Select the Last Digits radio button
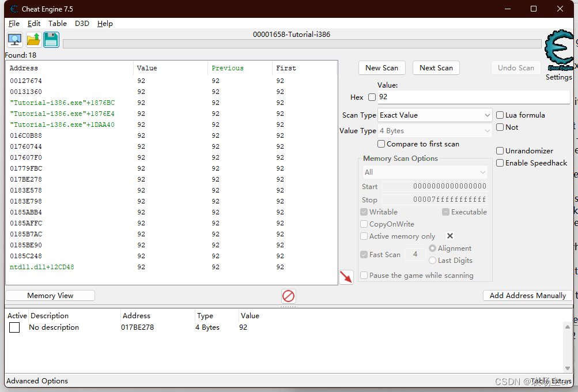 tap(432, 261)
